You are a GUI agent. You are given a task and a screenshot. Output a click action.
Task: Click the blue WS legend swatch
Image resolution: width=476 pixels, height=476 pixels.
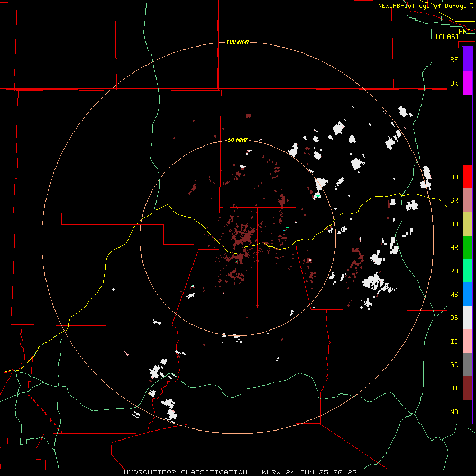coord(467,294)
